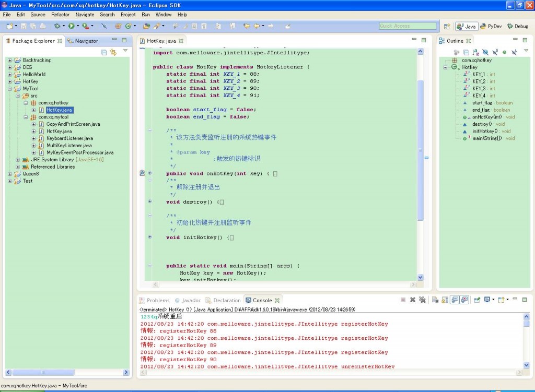Click the Debug bug icon in the toolbar
535x392 pixels.
click(57, 26)
